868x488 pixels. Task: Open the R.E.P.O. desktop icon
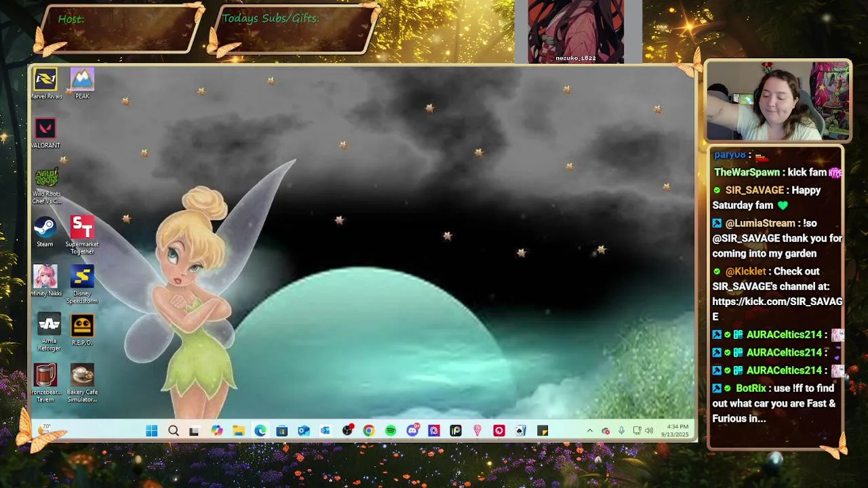coord(82,330)
